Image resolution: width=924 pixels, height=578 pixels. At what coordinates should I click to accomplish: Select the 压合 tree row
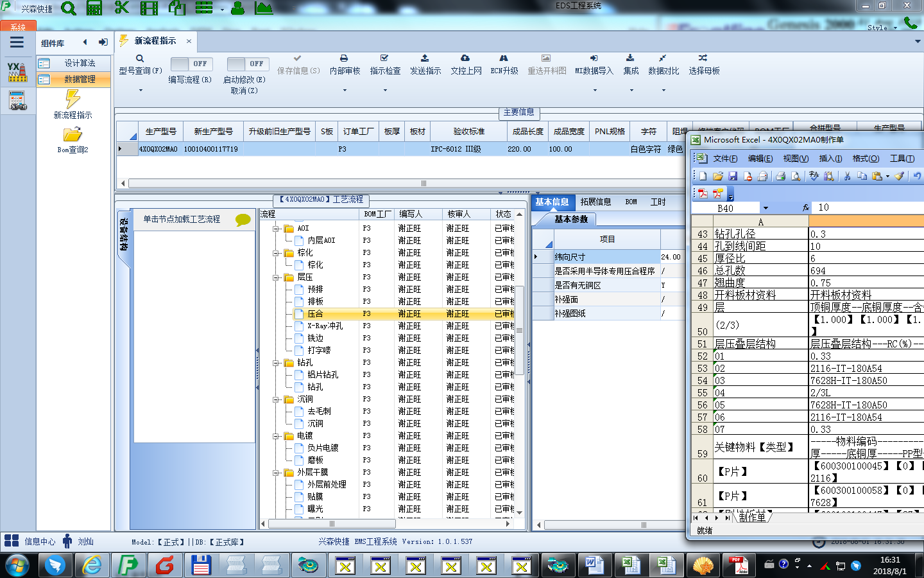pos(391,314)
